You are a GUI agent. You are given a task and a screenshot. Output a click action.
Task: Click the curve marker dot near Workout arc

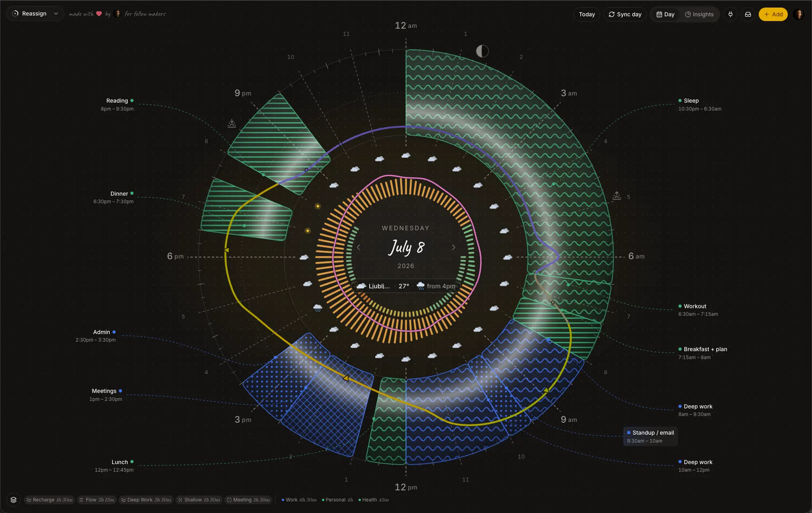[552, 302]
